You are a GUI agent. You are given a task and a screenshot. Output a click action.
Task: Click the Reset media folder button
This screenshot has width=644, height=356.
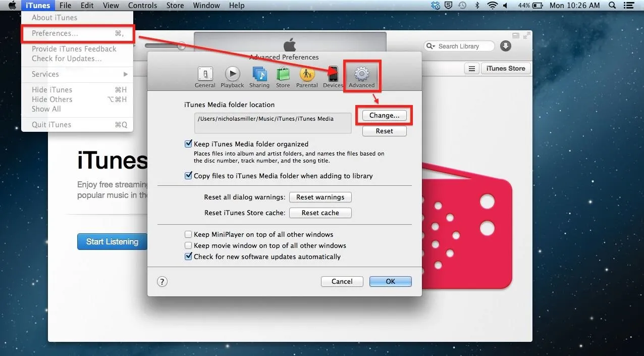click(384, 131)
